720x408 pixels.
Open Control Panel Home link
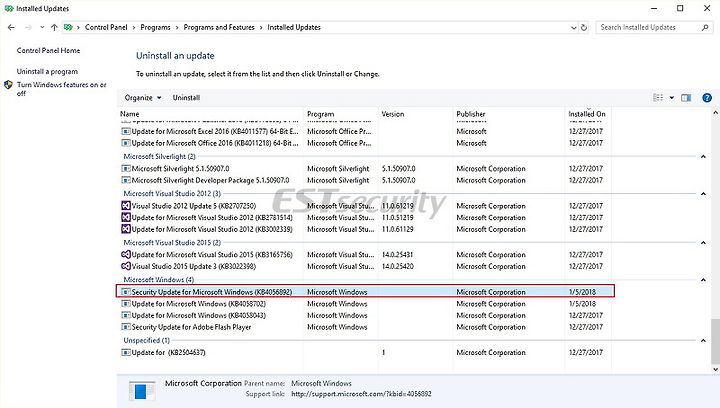48,50
